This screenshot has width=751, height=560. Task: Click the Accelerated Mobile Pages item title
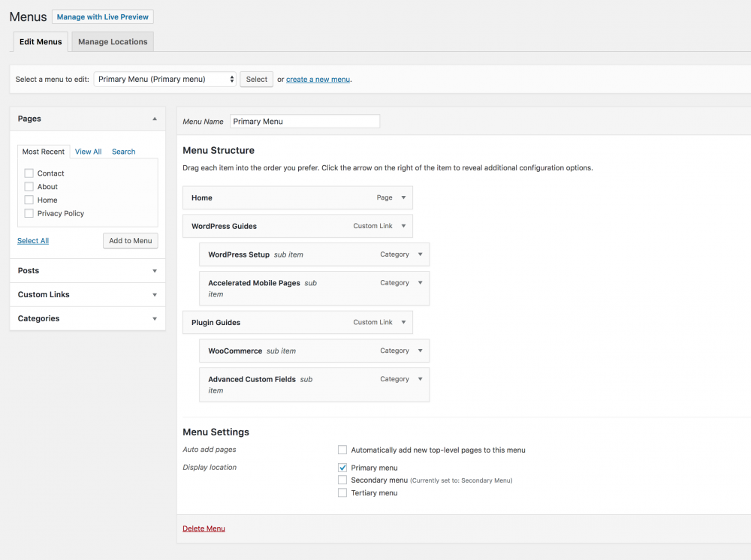pos(254,283)
